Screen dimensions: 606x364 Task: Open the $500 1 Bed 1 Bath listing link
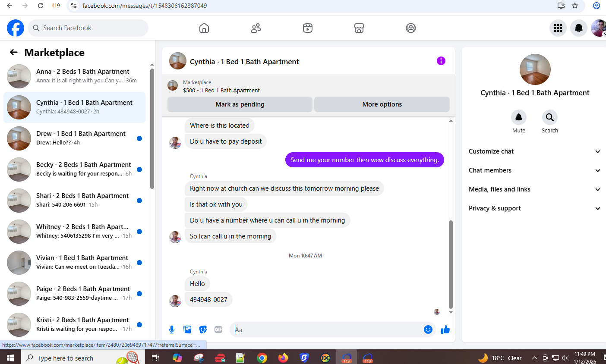click(221, 90)
